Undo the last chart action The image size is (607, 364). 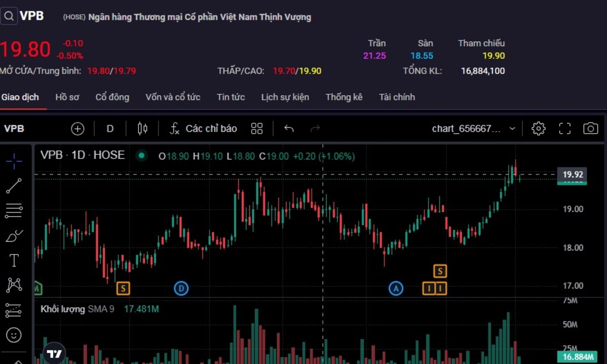coord(289,129)
